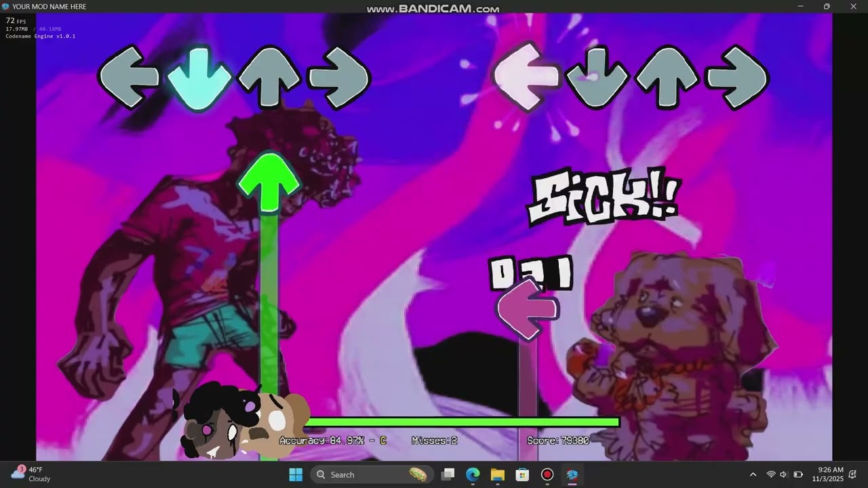The width and height of the screenshot is (868, 488).
Task: Click the opponent's left arrow receptor
Action: coord(129,78)
